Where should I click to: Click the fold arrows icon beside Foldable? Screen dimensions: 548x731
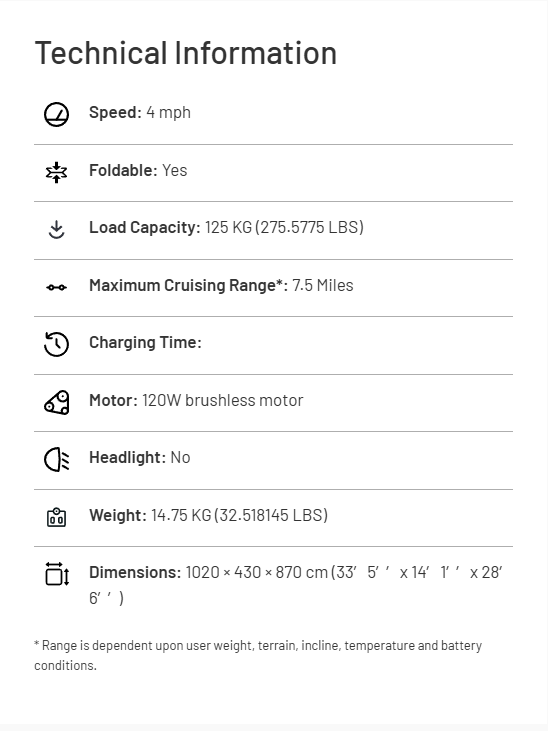[x=56, y=172]
